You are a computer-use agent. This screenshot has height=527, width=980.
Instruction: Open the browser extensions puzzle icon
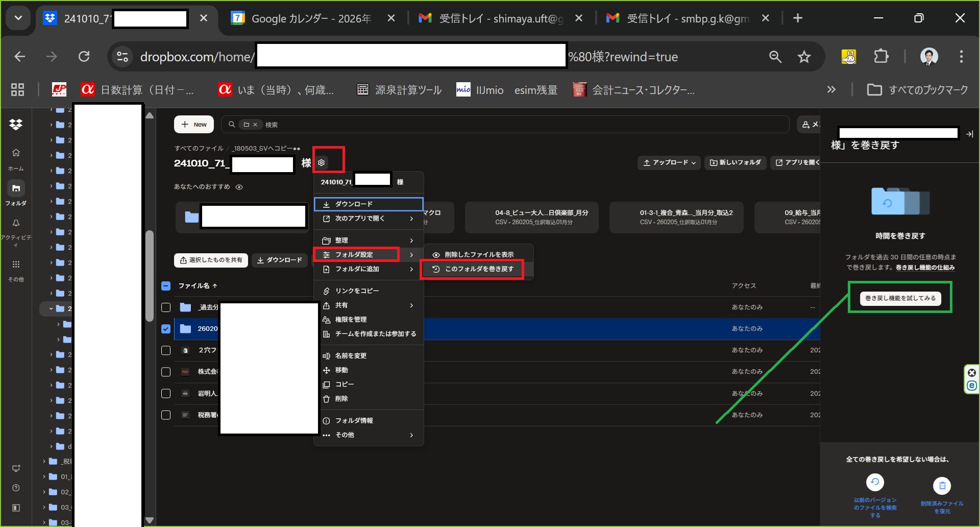(x=881, y=57)
